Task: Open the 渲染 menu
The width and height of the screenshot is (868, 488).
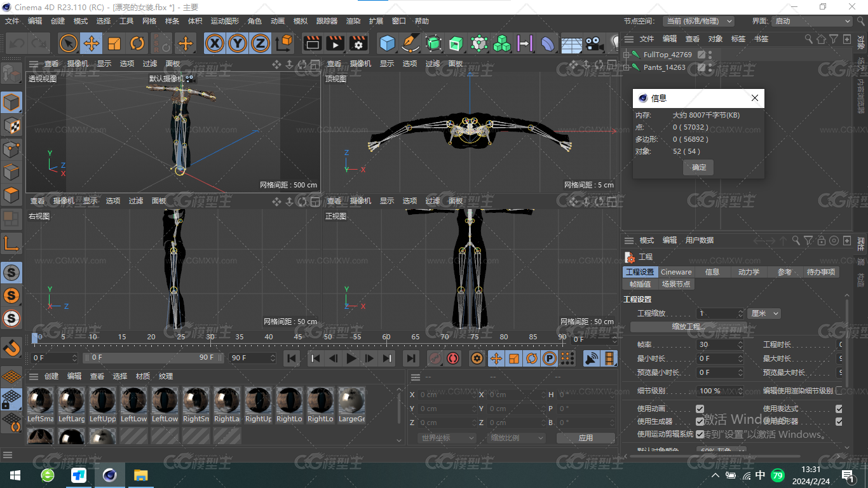Action: (x=353, y=21)
